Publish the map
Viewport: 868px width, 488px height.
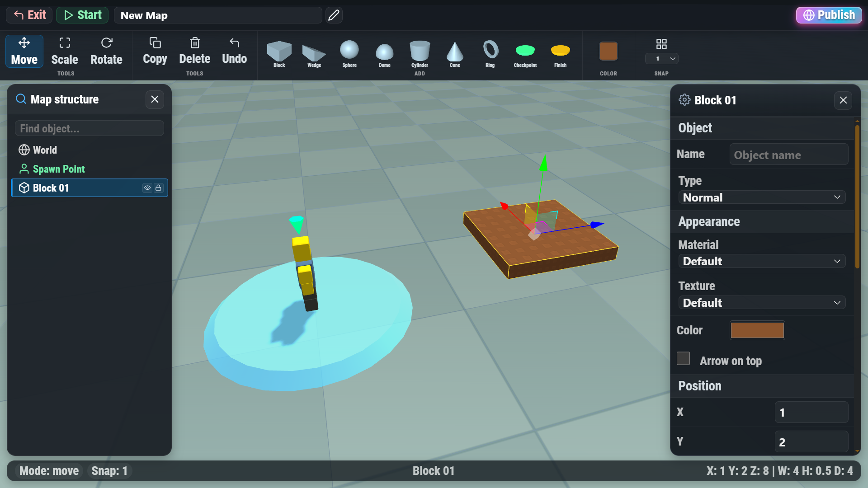(x=829, y=15)
